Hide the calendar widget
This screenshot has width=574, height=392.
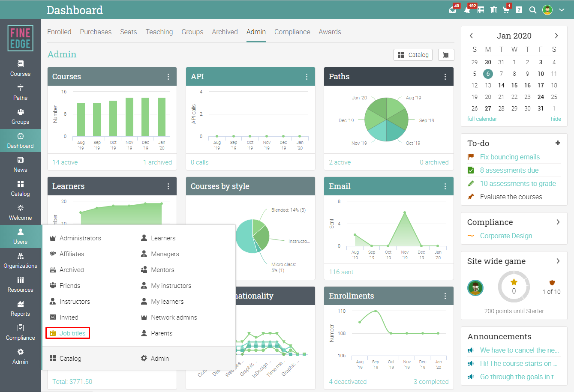[x=556, y=119]
